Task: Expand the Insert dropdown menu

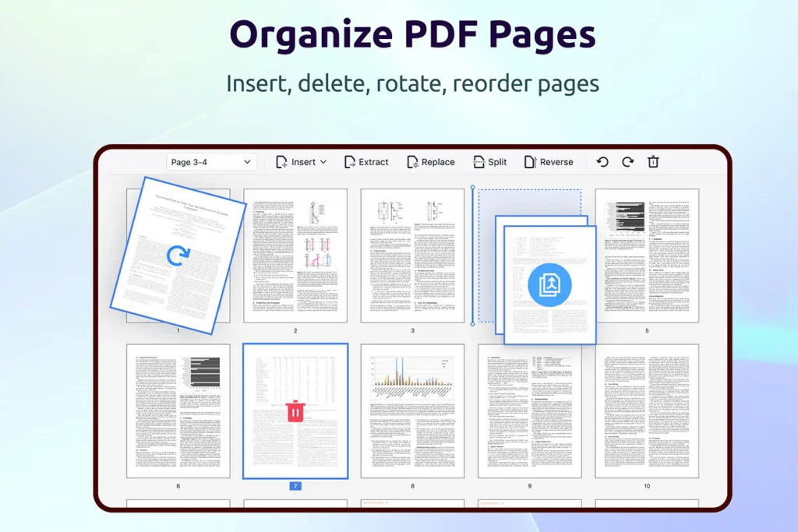Action: [302, 162]
